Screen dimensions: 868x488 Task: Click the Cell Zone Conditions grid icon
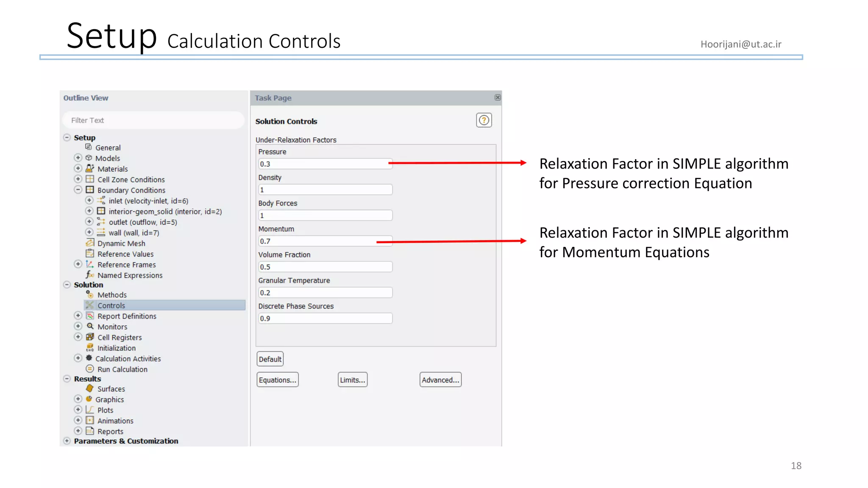pyautogui.click(x=90, y=179)
